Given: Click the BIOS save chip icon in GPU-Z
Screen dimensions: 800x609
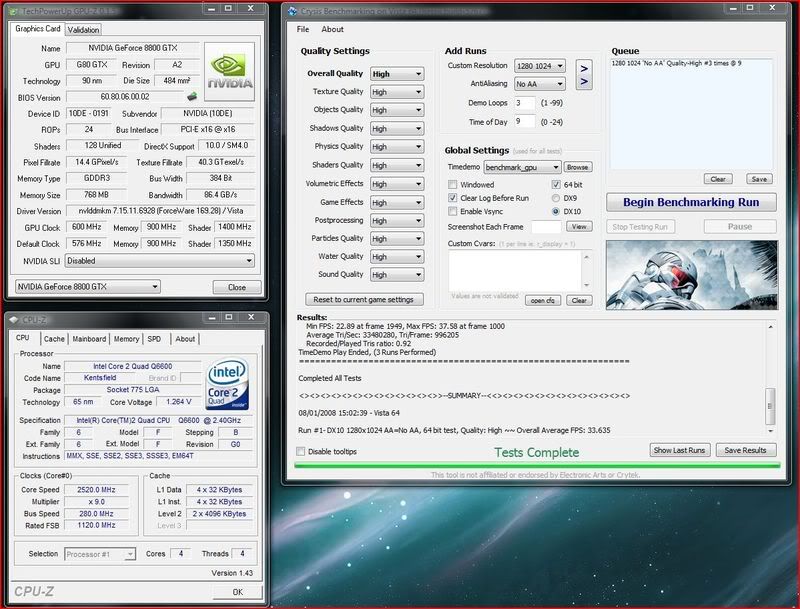Looking at the screenshot, I should tap(192, 96).
